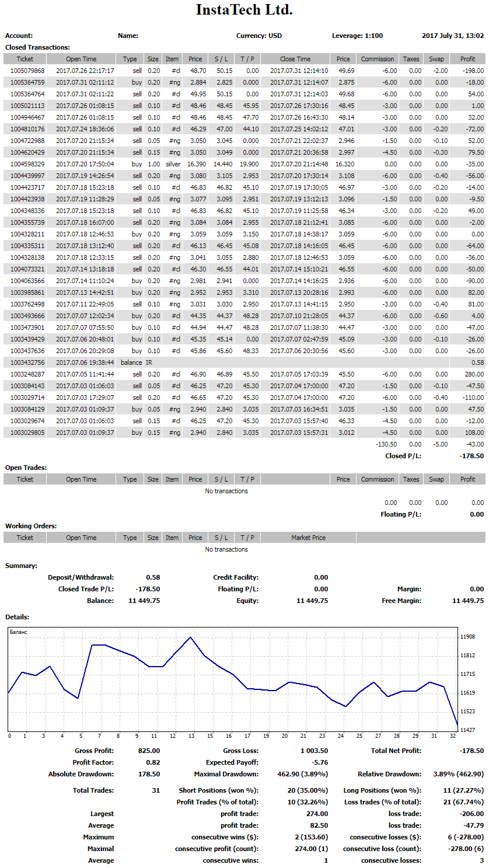The width and height of the screenshot is (489, 868).
Task: Click the "Working Orders:" section heading
Action: point(31,526)
